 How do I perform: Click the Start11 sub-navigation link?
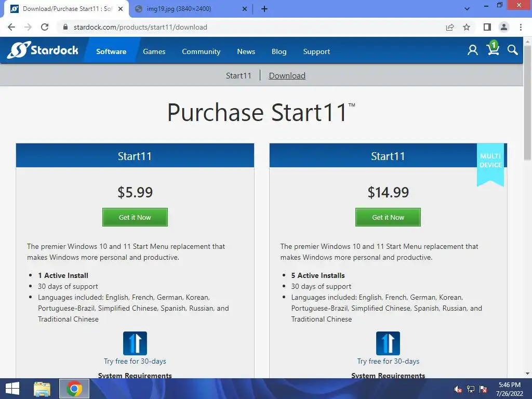click(238, 76)
